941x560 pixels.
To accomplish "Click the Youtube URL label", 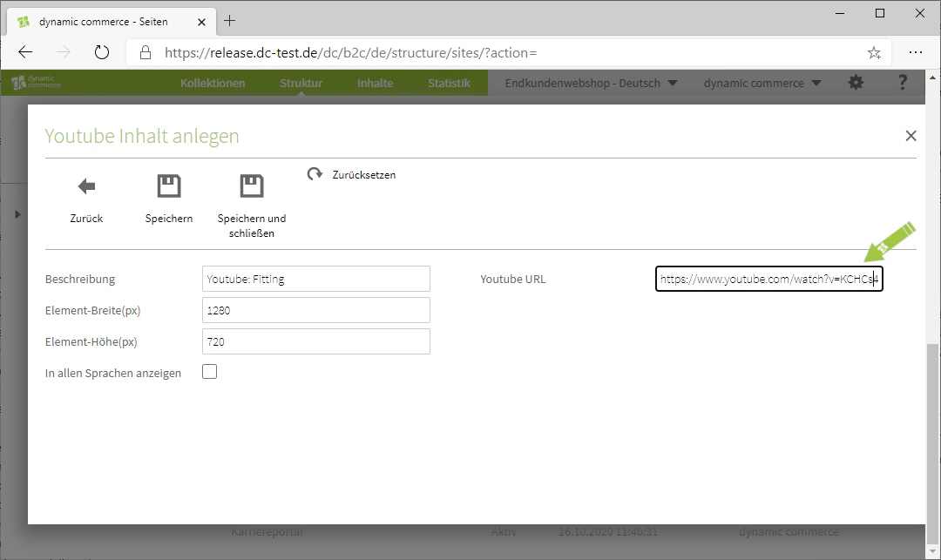I will click(x=512, y=280).
